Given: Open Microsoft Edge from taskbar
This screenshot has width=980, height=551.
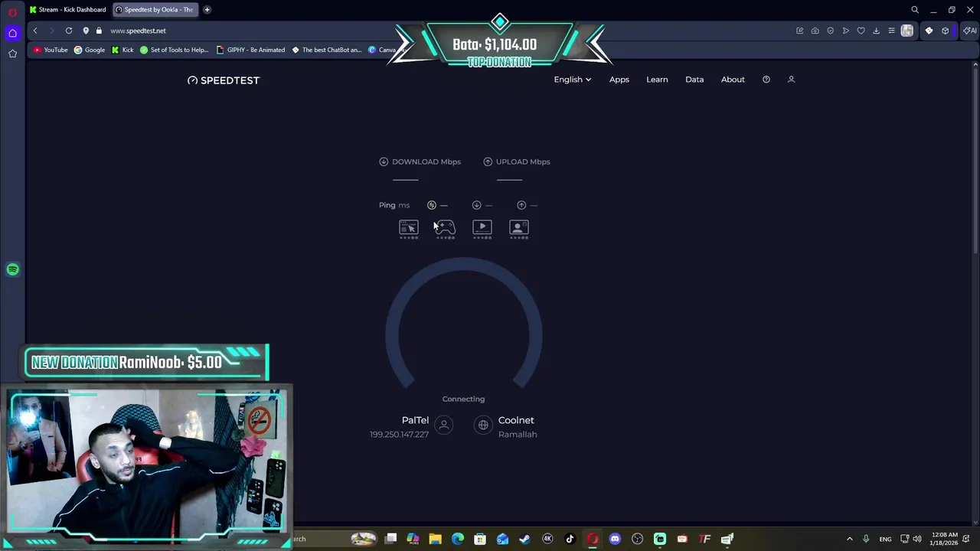Looking at the screenshot, I should point(457,539).
